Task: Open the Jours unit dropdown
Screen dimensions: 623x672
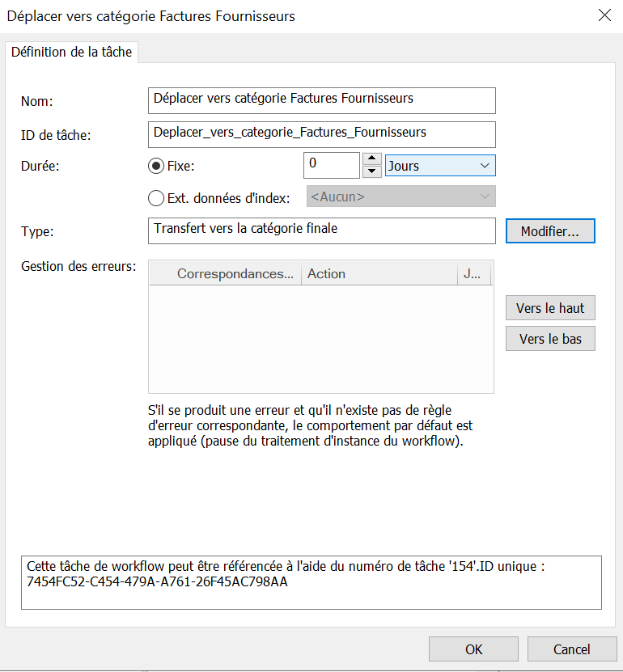Action: [440, 166]
